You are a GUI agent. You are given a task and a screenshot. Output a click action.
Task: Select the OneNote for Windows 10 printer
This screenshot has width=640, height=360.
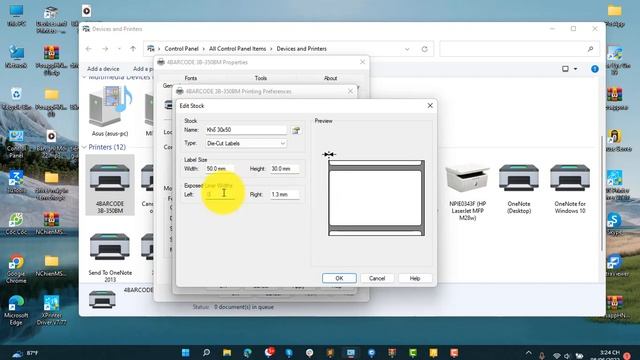click(570, 189)
